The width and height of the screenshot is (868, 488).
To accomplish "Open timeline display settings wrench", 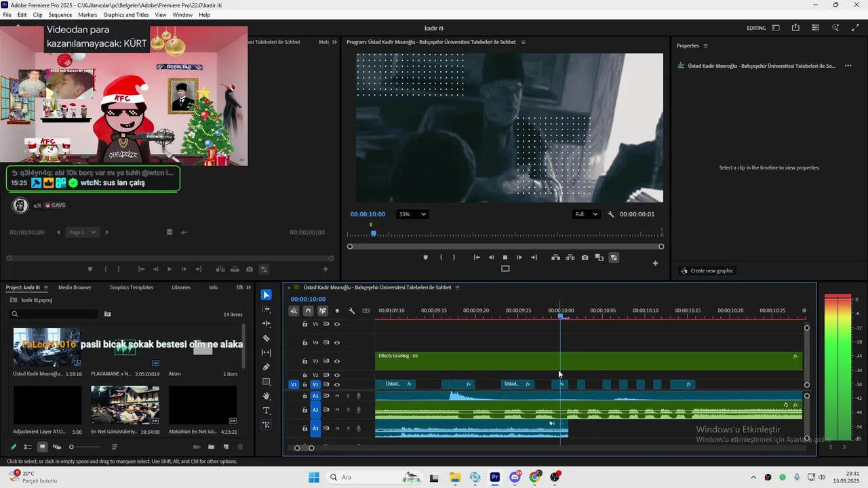I will pos(351,311).
